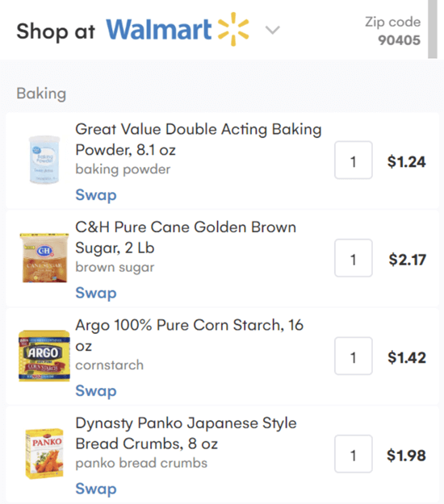
Task: Click the Walmart logo
Action: coord(178,30)
